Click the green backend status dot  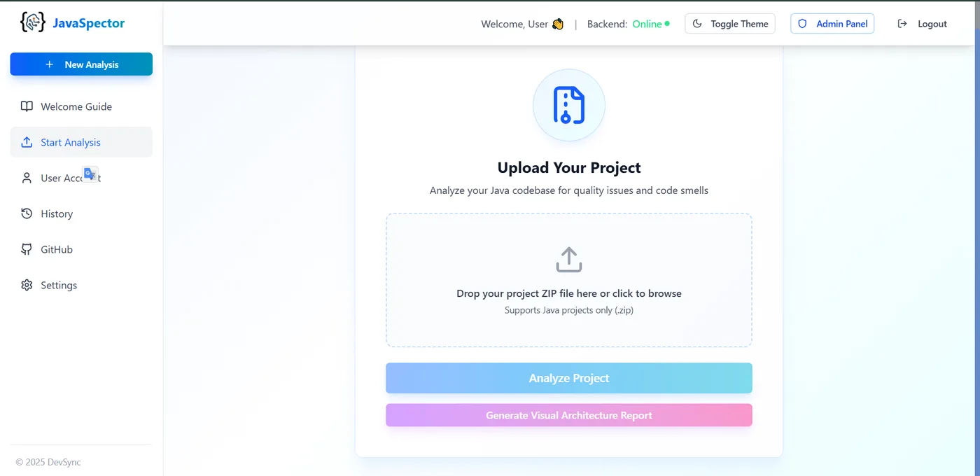pyautogui.click(x=667, y=23)
